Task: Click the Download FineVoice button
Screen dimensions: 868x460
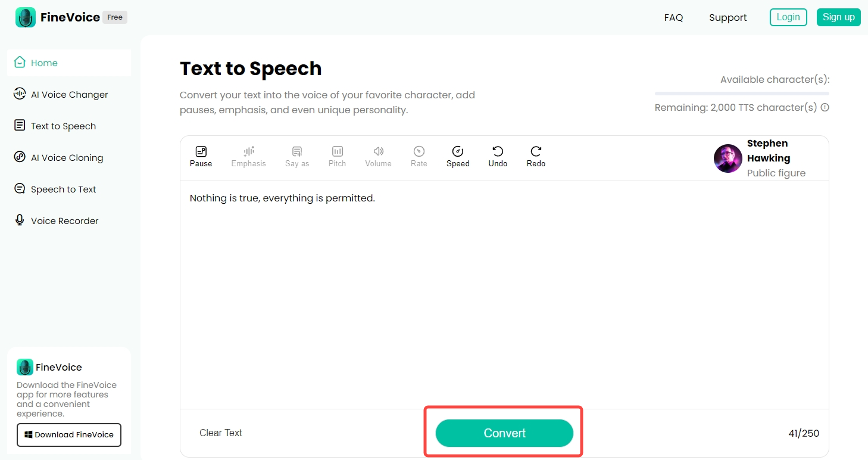Action: point(69,435)
